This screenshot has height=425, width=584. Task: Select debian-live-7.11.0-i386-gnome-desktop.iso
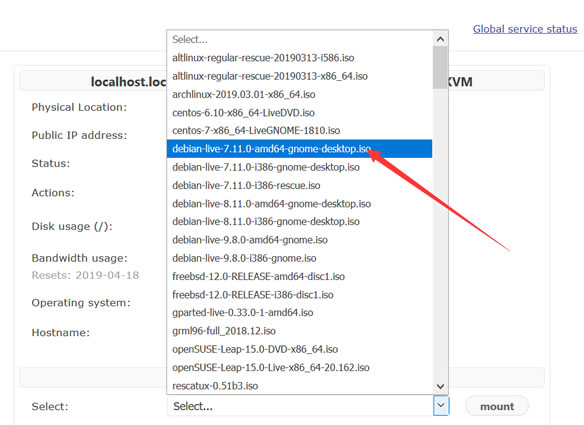click(299, 167)
